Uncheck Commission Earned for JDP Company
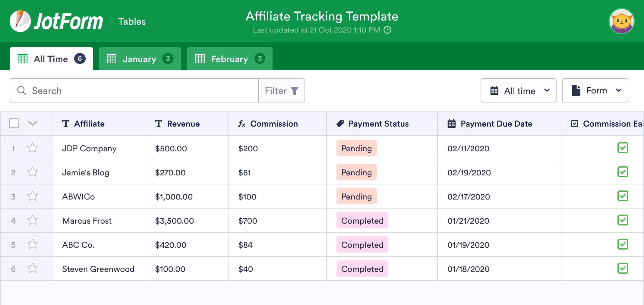The height and width of the screenshot is (305, 644). (x=623, y=148)
